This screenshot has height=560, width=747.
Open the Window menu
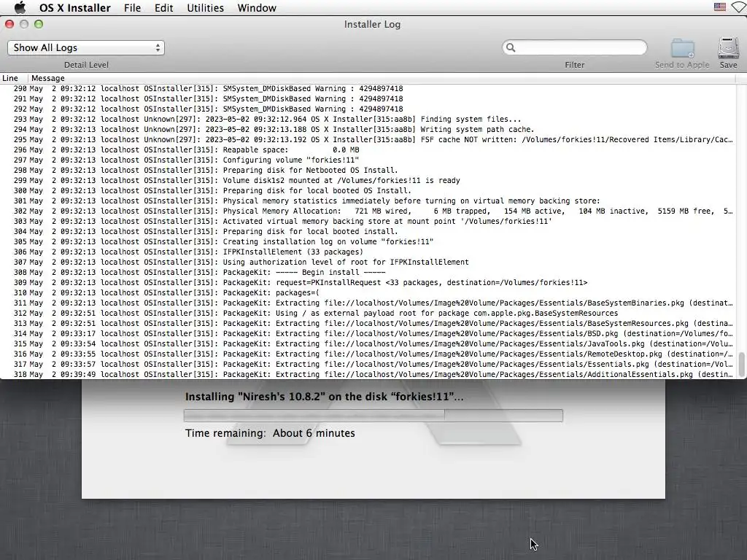pos(257,7)
